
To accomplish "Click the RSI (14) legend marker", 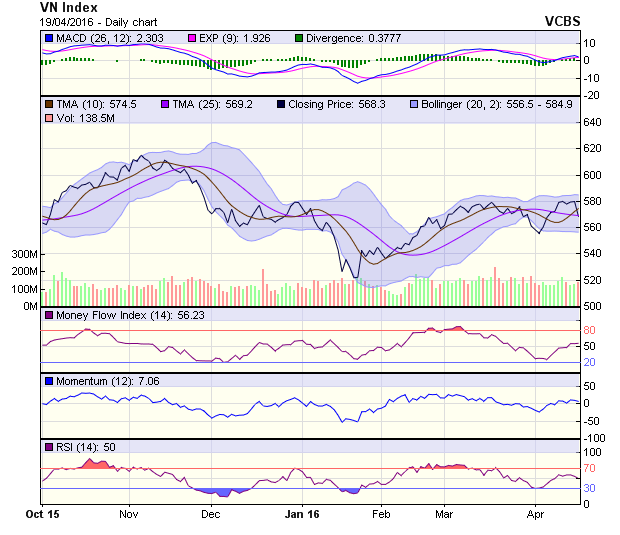I will coord(49,446).
